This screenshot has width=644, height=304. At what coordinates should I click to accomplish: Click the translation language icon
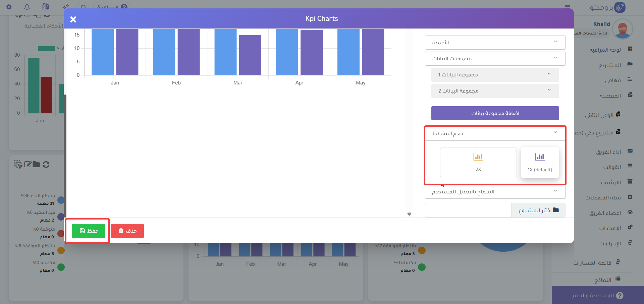click(46, 7)
